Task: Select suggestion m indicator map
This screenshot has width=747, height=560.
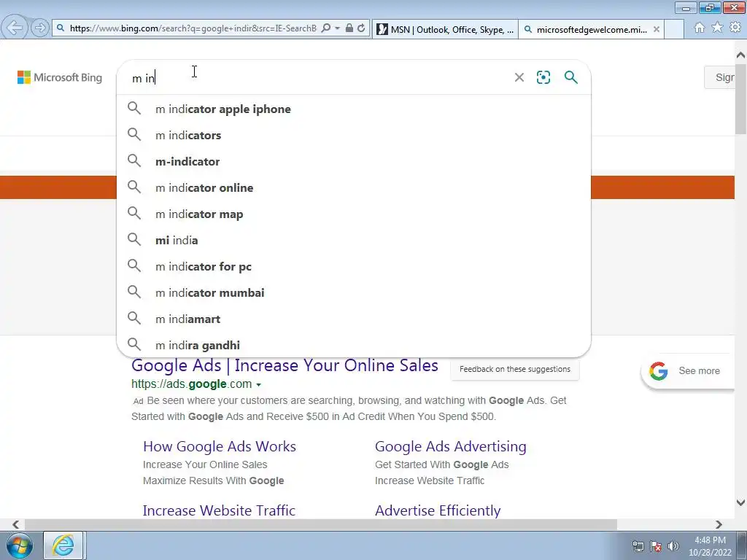Action: pos(354,214)
